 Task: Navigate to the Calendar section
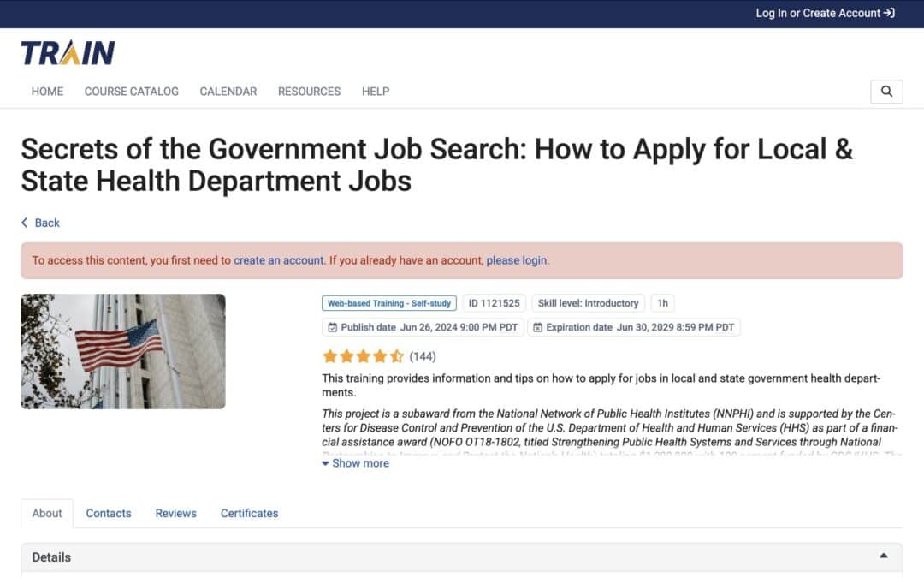pyautogui.click(x=228, y=92)
